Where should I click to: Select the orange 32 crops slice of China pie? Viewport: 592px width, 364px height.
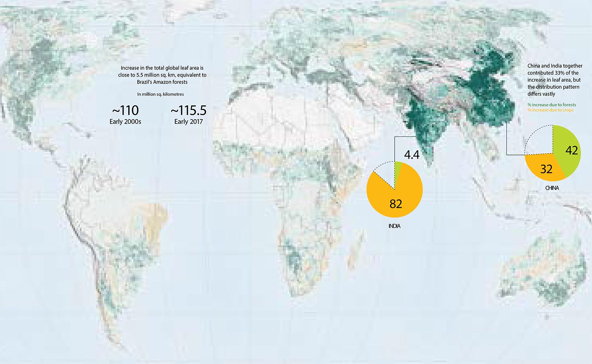tap(545, 168)
